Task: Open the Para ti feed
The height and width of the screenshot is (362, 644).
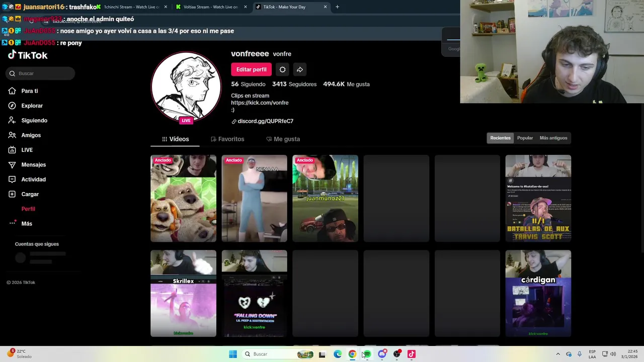Action: click(30, 91)
